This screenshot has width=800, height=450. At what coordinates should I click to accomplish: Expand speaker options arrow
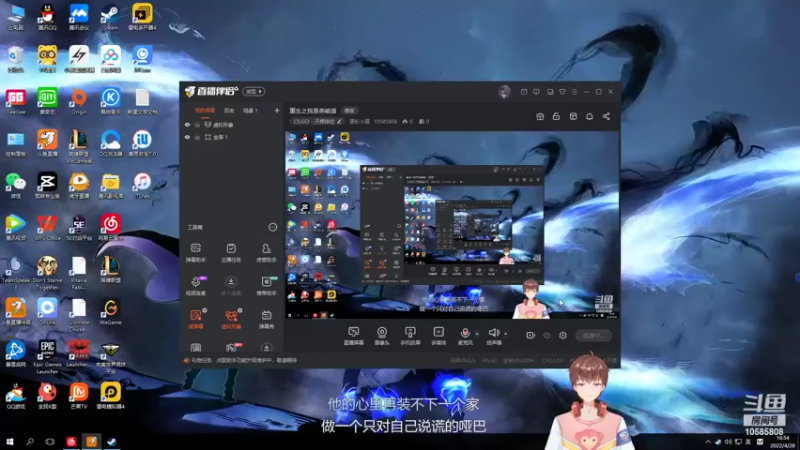click(x=506, y=334)
